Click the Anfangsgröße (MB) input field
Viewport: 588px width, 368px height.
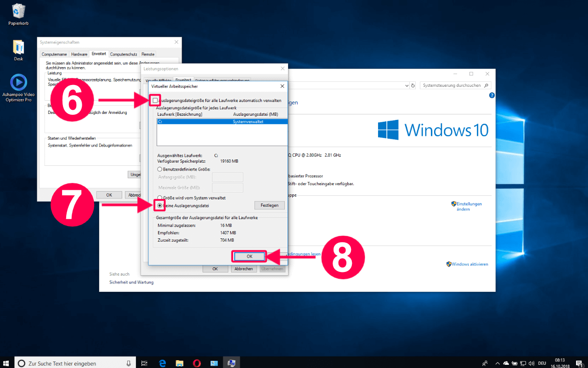click(228, 177)
